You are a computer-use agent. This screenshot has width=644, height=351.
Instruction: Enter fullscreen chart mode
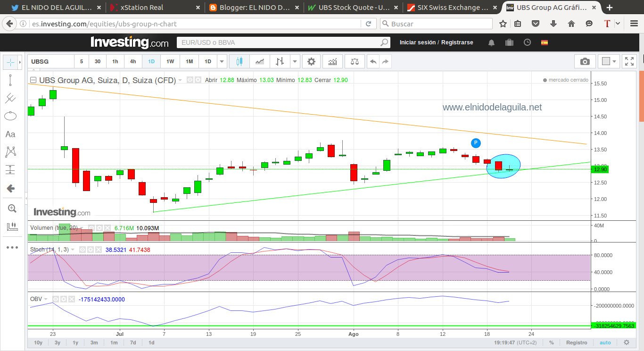click(x=629, y=61)
